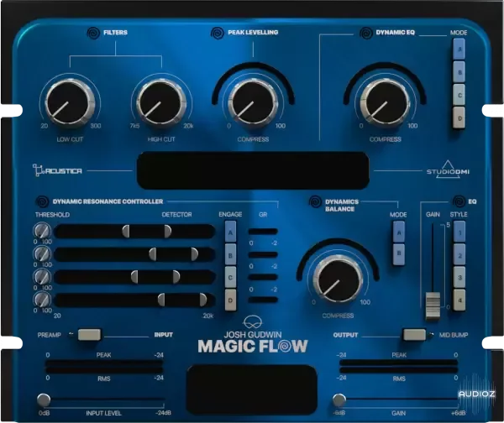The height and width of the screenshot is (423, 504).
Task: Select Dynamics Balance mode A
Action: (399, 232)
